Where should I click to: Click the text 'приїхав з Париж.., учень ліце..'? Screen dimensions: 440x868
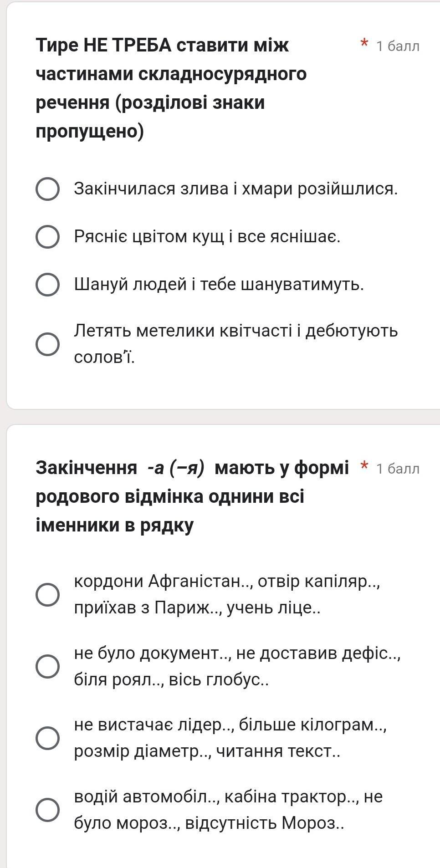197,608
